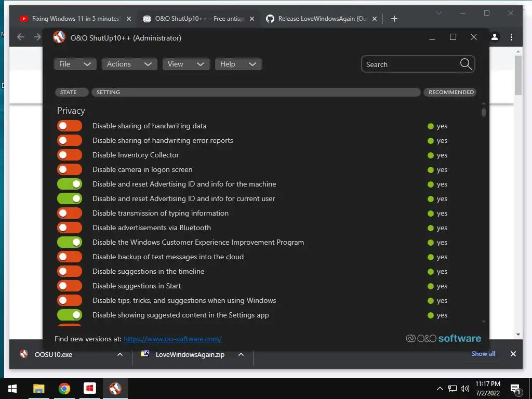Close the YouTube Fixing Windows 11 tab
This screenshot has width=532, height=399.
(x=129, y=19)
